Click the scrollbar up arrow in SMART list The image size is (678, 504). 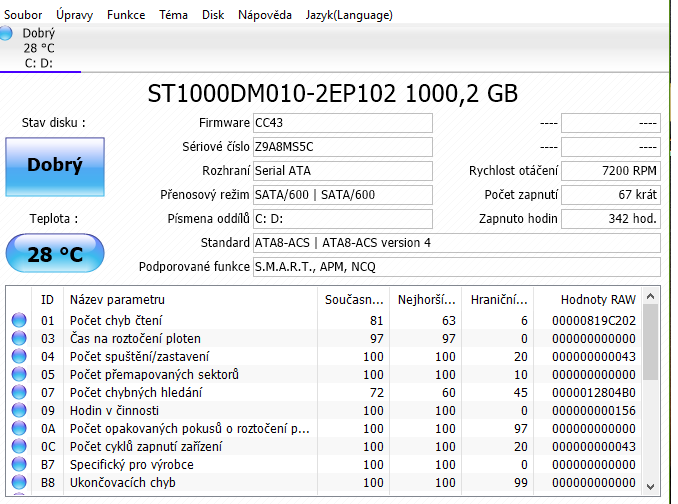click(651, 297)
